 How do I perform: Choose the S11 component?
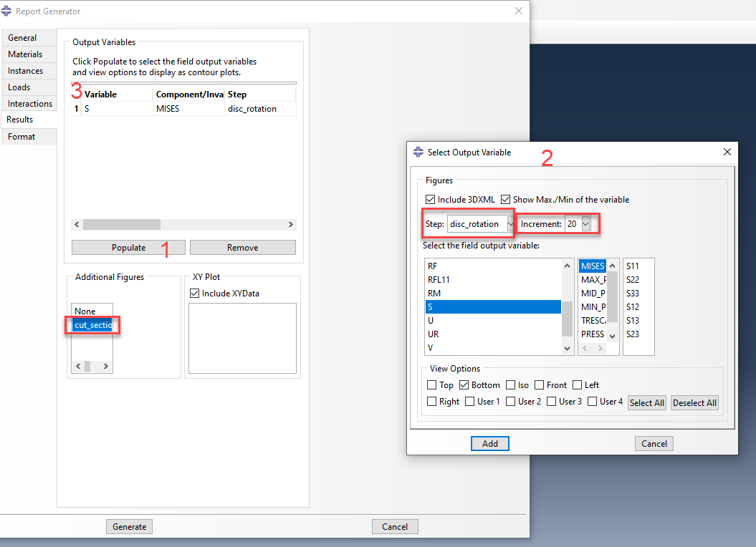(632, 266)
